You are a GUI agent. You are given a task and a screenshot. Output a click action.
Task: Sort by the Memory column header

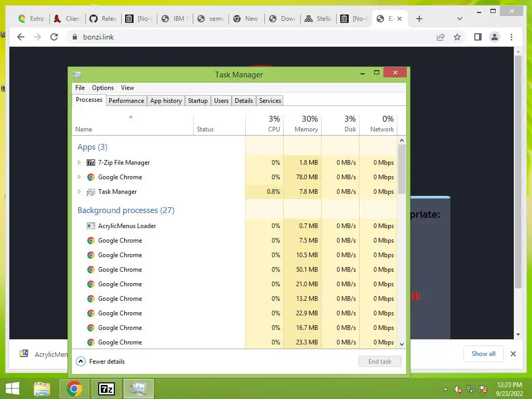tap(303, 124)
